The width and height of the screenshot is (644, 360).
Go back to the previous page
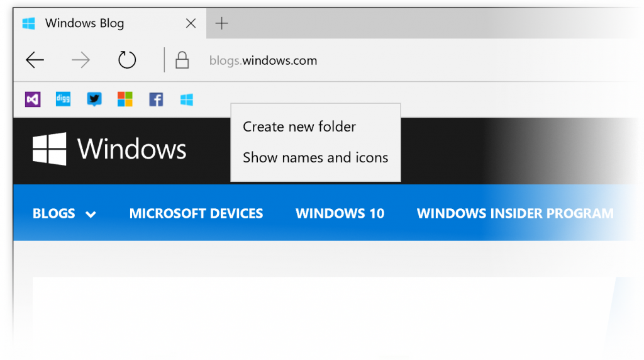[35, 60]
